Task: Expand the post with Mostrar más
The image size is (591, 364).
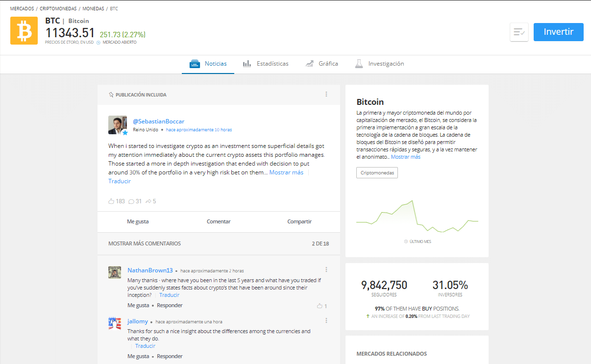Action: [x=286, y=172]
